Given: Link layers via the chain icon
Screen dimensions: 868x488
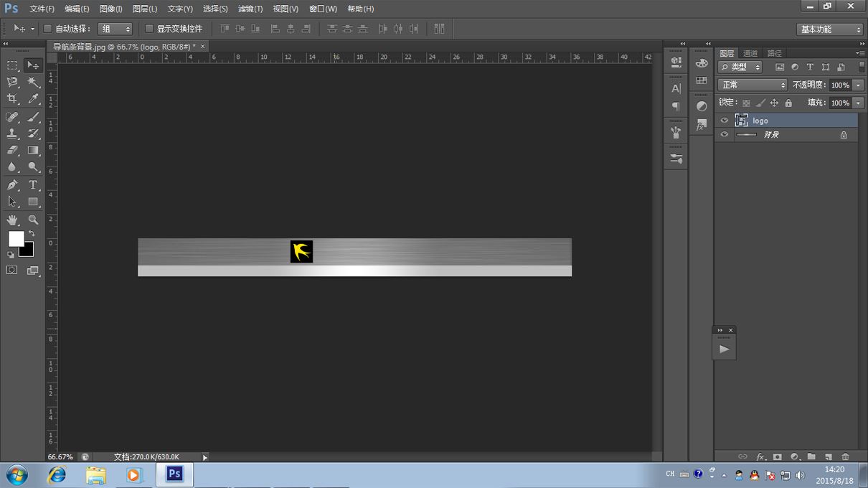Looking at the screenshot, I should coord(742,456).
